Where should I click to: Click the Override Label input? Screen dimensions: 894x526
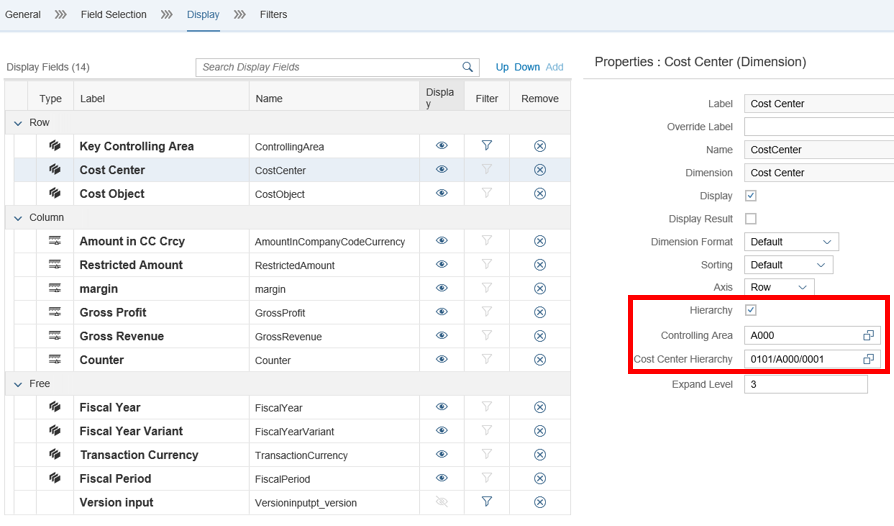(819, 127)
